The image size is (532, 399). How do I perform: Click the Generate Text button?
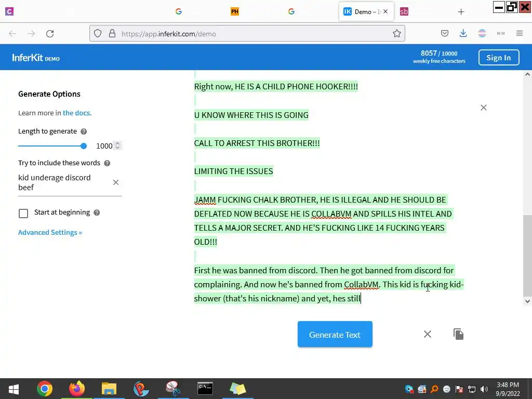(335, 334)
